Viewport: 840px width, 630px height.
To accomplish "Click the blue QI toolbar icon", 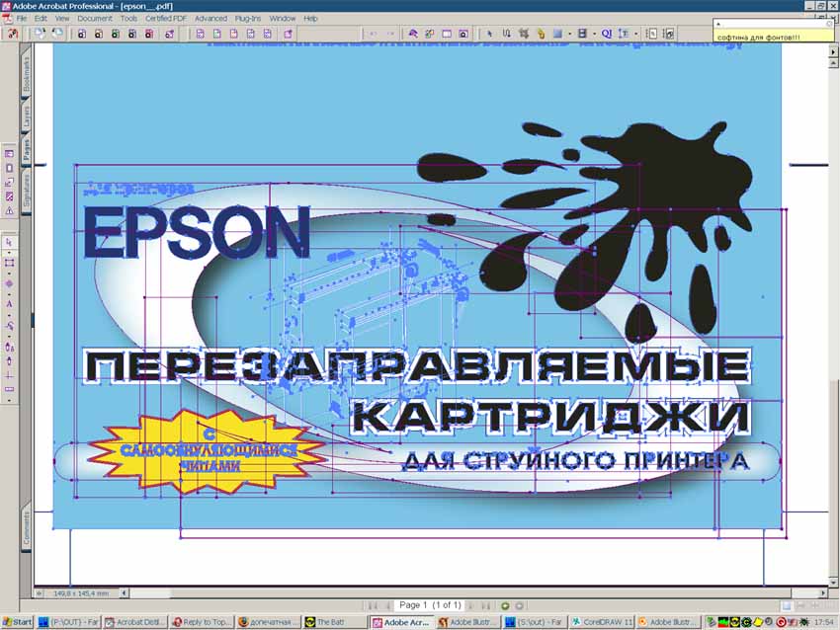I will (607, 34).
